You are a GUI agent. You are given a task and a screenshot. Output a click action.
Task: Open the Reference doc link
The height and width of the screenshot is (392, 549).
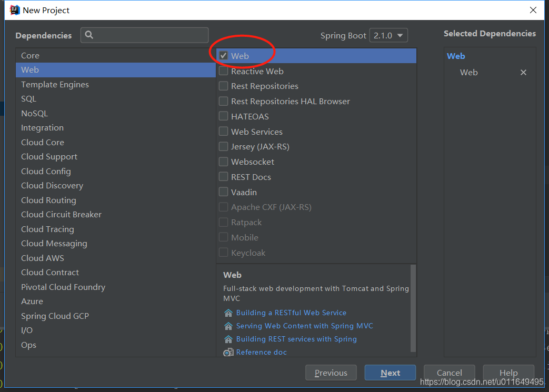(262, 352)
